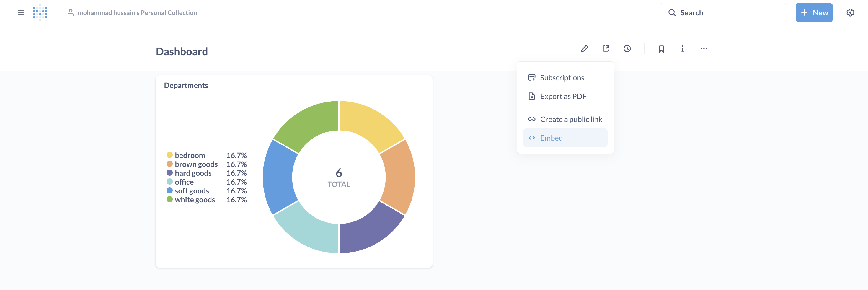868x290 pixels.
Task: Select Subscriptions from the menu
Action: 562,78
